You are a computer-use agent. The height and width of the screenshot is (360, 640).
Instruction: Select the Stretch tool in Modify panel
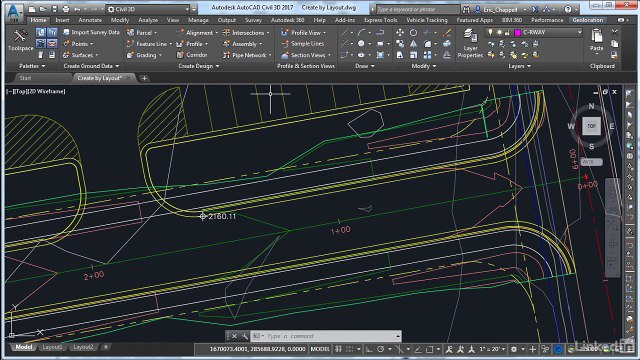tap(400, 55)
